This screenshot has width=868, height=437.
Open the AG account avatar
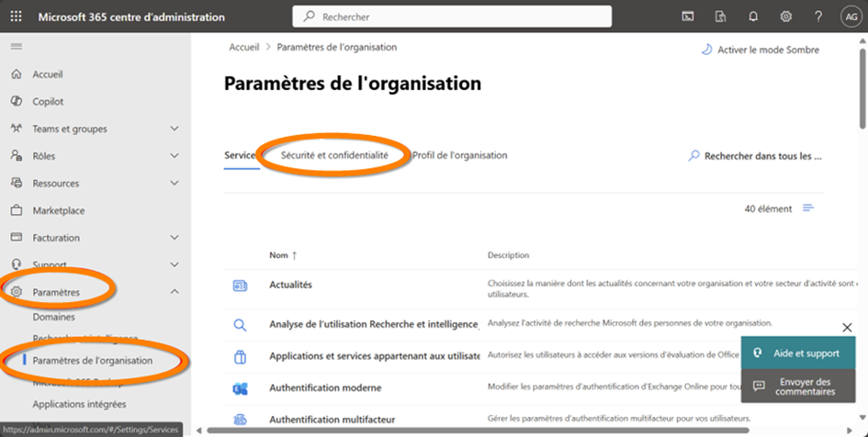pos(851,17)
